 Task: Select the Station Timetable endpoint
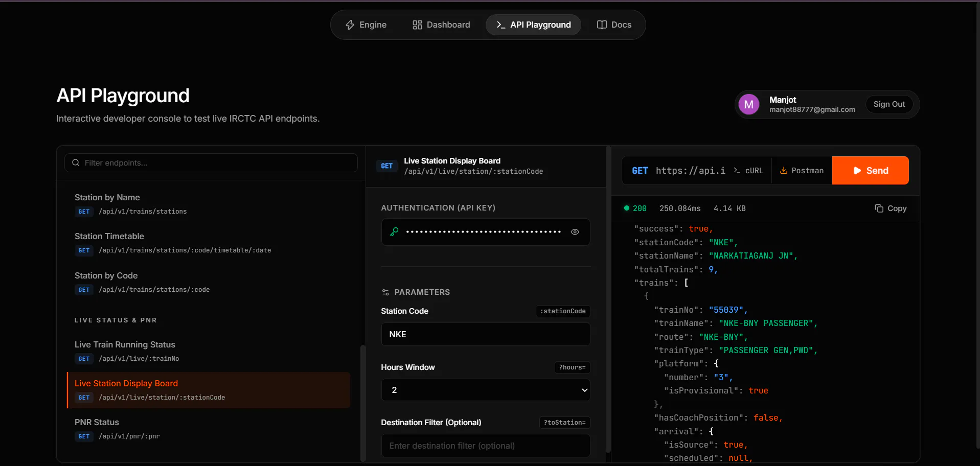tap(209, 243)
